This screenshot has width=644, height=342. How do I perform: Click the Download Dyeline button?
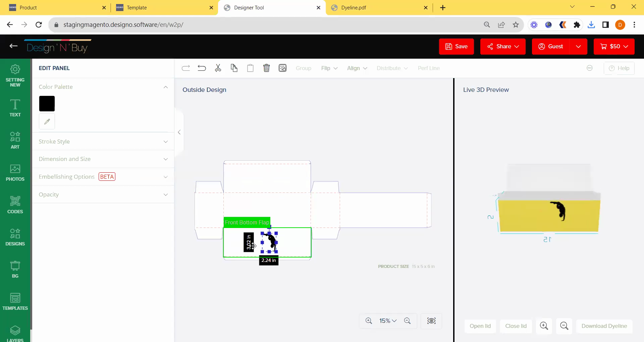pos(604,326)
